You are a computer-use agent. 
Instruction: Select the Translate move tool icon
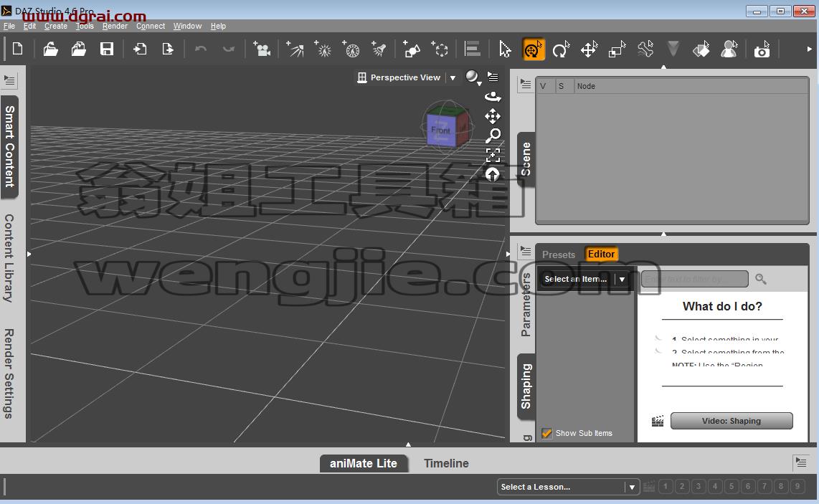590,49
